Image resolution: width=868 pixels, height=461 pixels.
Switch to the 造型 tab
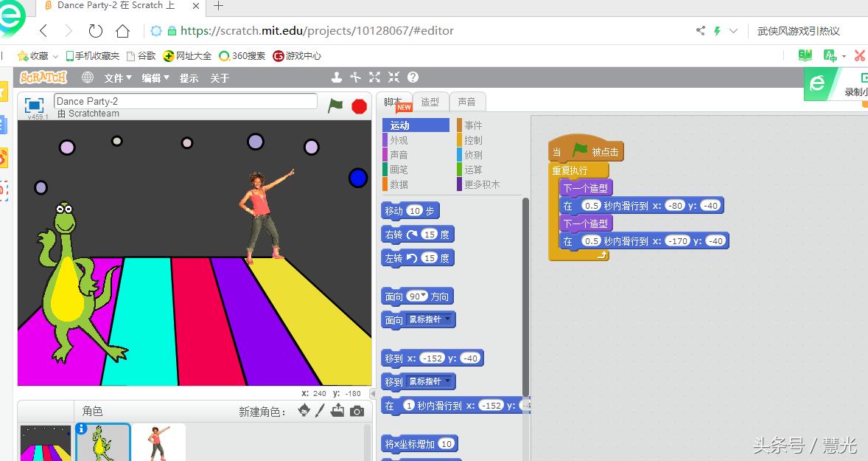pyautogui.click(x=431, y=101)
